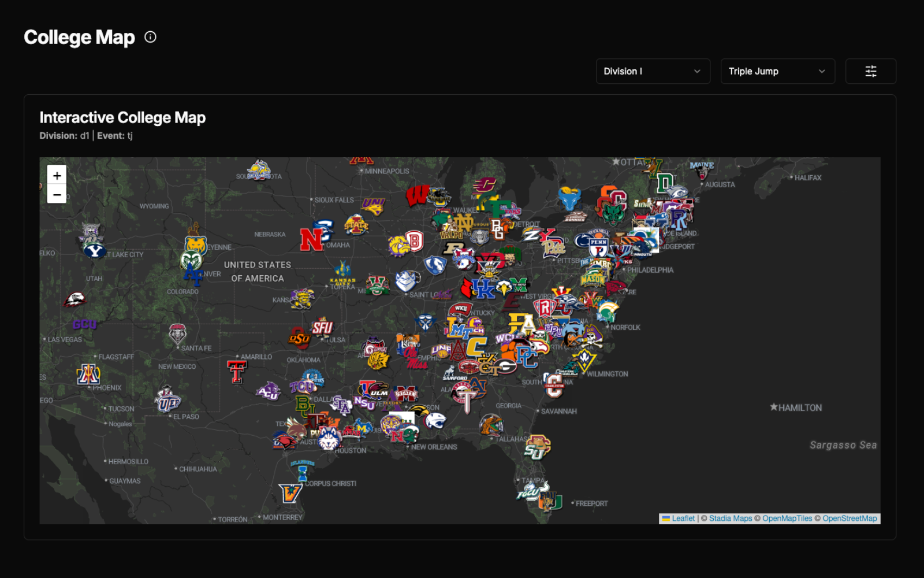The width and height of the screenshot is (924, 578).
Task: Open the Leaflet attribution link
Action: tap(683, 518)
